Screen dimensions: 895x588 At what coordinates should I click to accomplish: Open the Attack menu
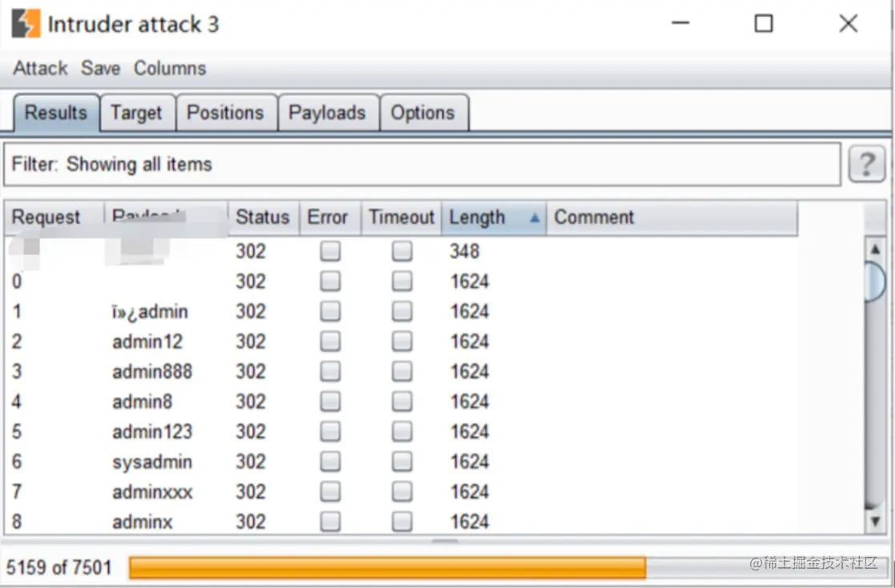click(x=40, y=69)
